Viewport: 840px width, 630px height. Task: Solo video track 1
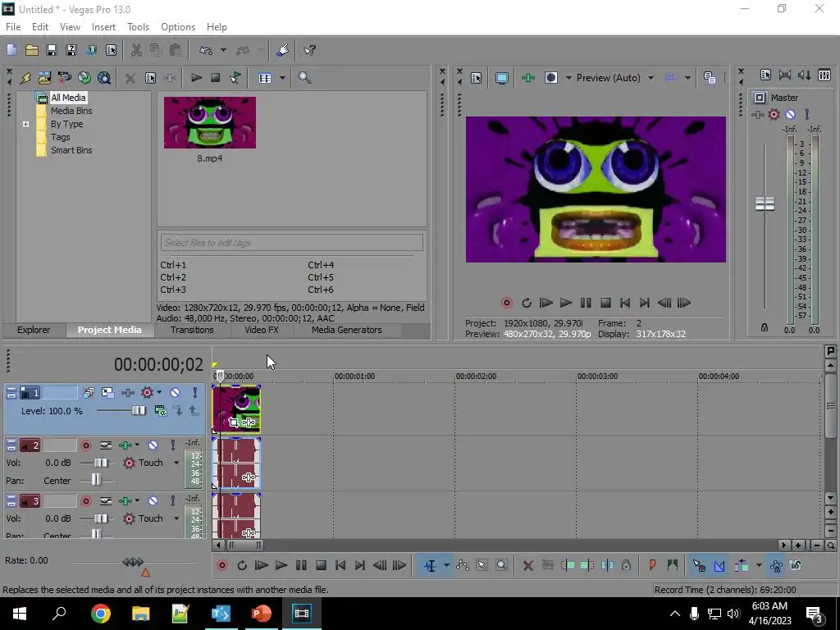tap(195, 393)
